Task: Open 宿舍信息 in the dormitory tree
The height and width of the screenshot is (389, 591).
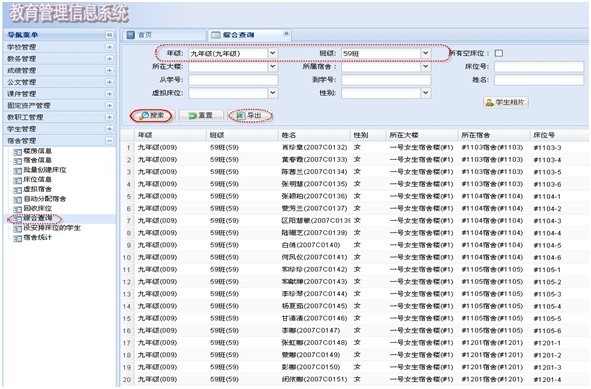Action: (x=37, y=160)
